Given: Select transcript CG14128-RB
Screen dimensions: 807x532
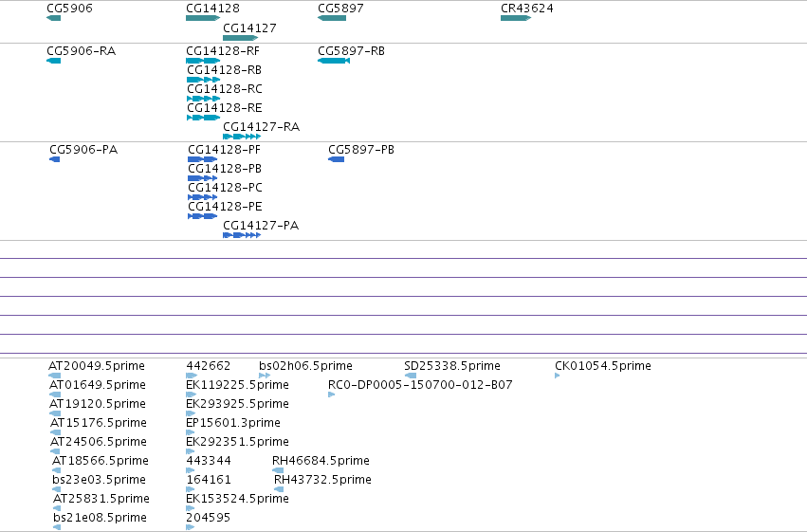Looking at the screenshot, I should (x=203, y=80).
